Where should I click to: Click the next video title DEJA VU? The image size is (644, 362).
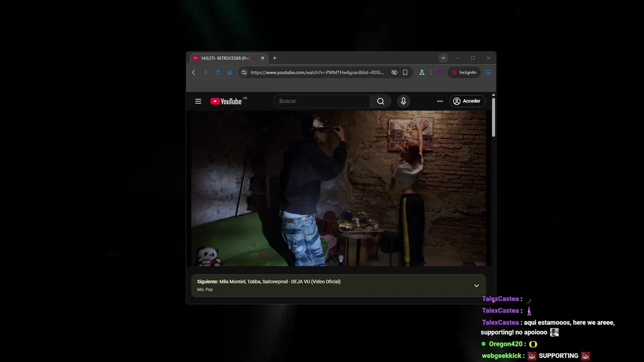tap(280, 282)
